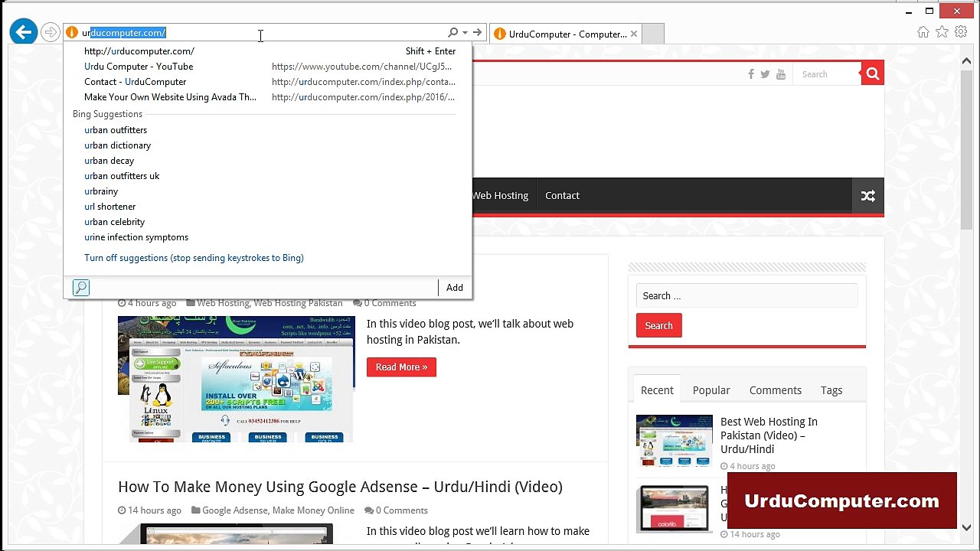This screenshot has height=551, width=980.
Task: Click the red header search magnifier button
Action: tap(872, 73)
